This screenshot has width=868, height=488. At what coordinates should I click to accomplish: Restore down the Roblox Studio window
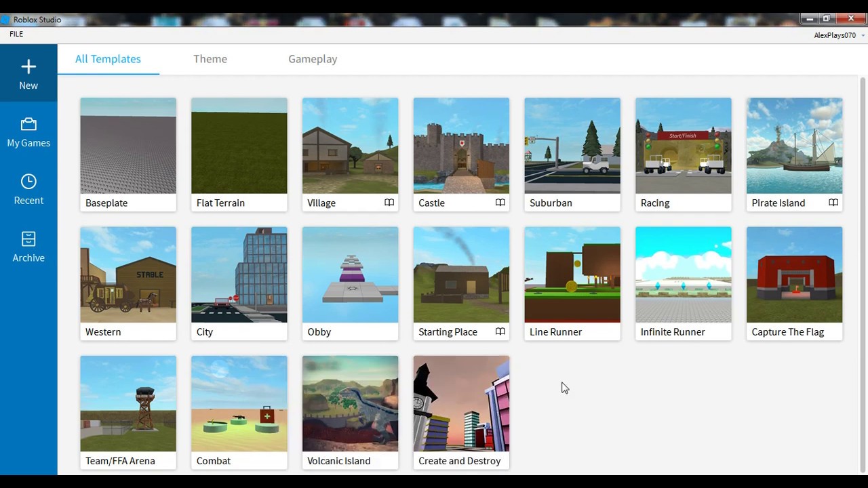(x=826, y=19)
